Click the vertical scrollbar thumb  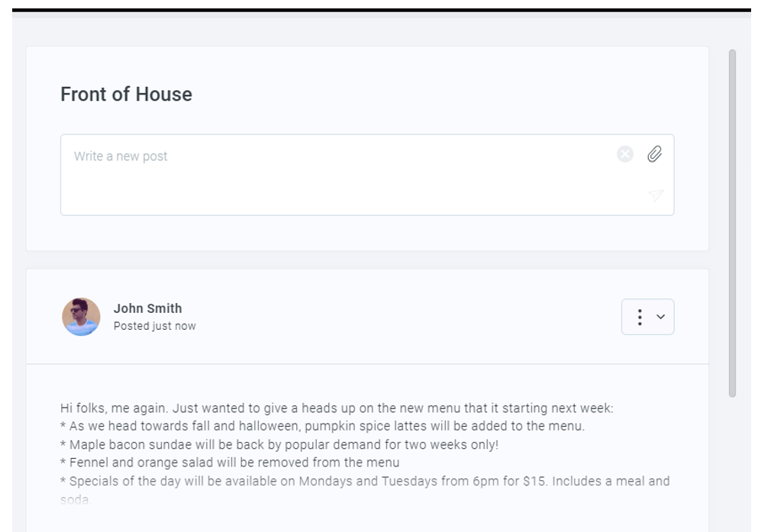click(732, 221)
